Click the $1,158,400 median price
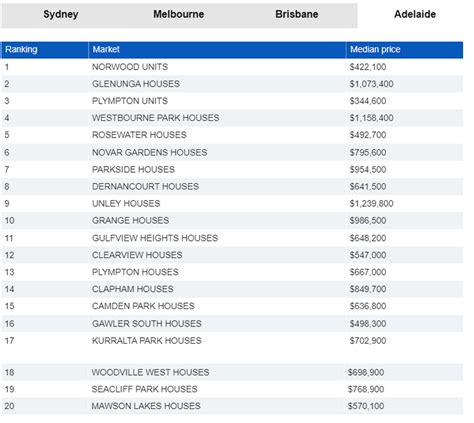The image size is (474, 423). pos(371,118)
